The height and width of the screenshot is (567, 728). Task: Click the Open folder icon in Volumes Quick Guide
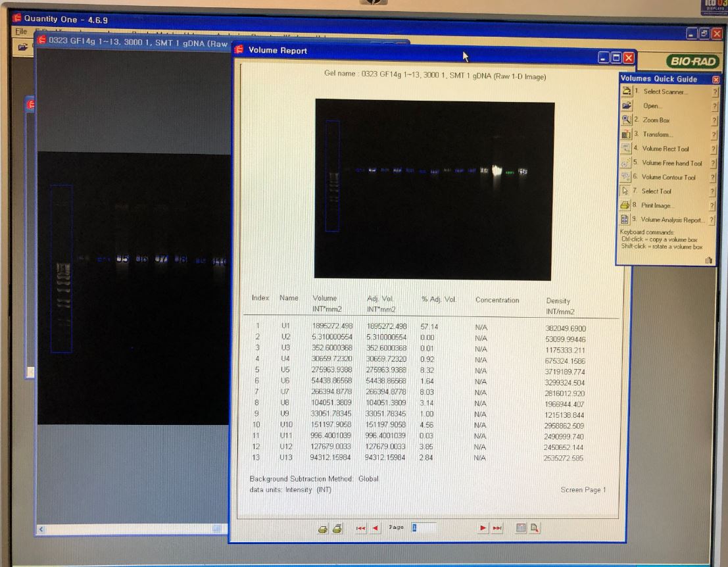[x=626, y=106]
